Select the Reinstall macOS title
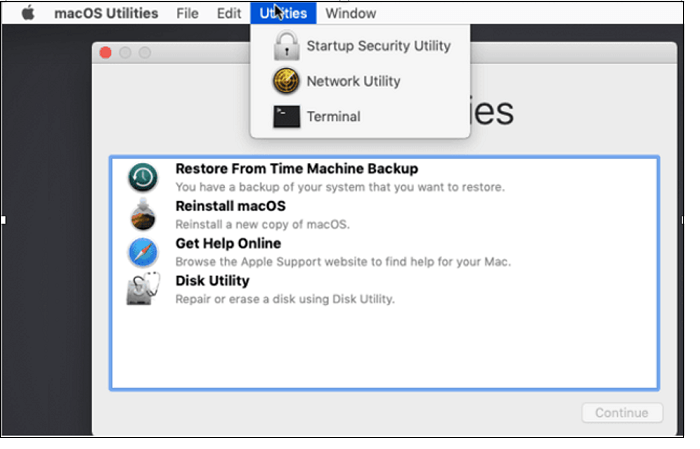The width and height of the screenshot is (700, 449). (230, 206)
